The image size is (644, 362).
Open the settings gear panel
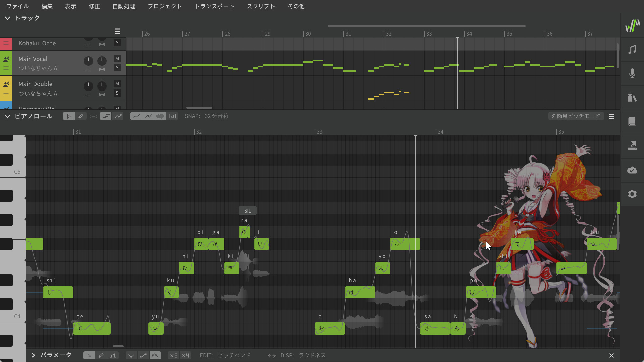[632, 194]
